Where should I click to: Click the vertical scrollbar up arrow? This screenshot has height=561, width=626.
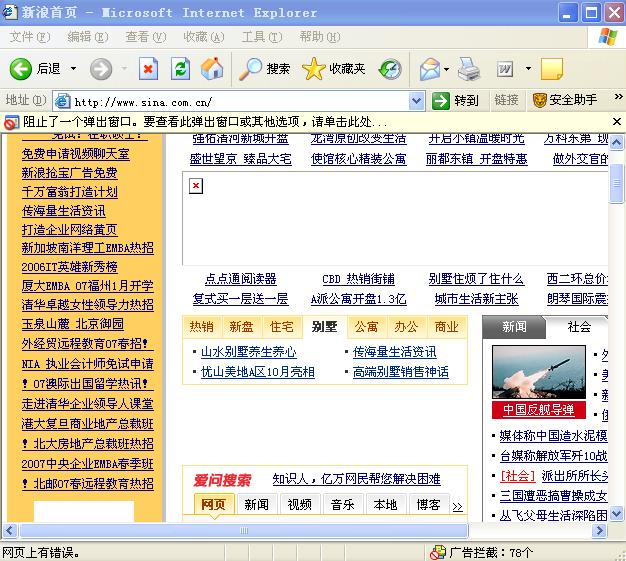(x=616, y=143)
